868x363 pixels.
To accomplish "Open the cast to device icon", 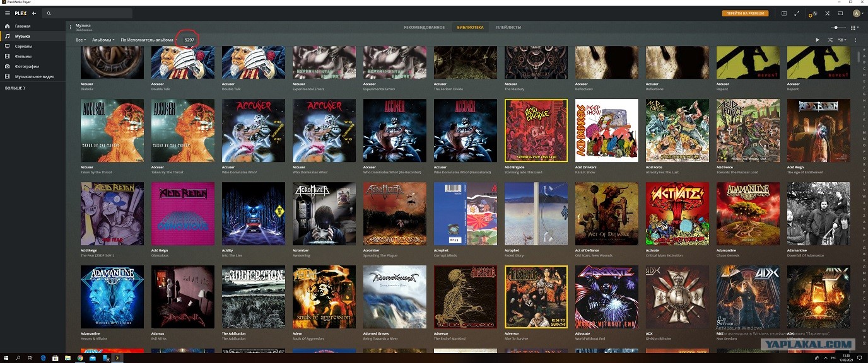I will (840, 13).
